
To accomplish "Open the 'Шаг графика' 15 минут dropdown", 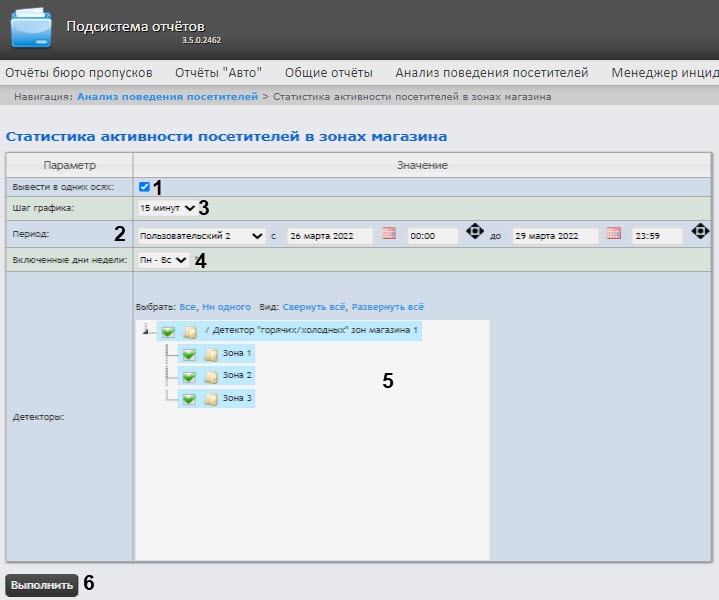I will tap(167, 208).
